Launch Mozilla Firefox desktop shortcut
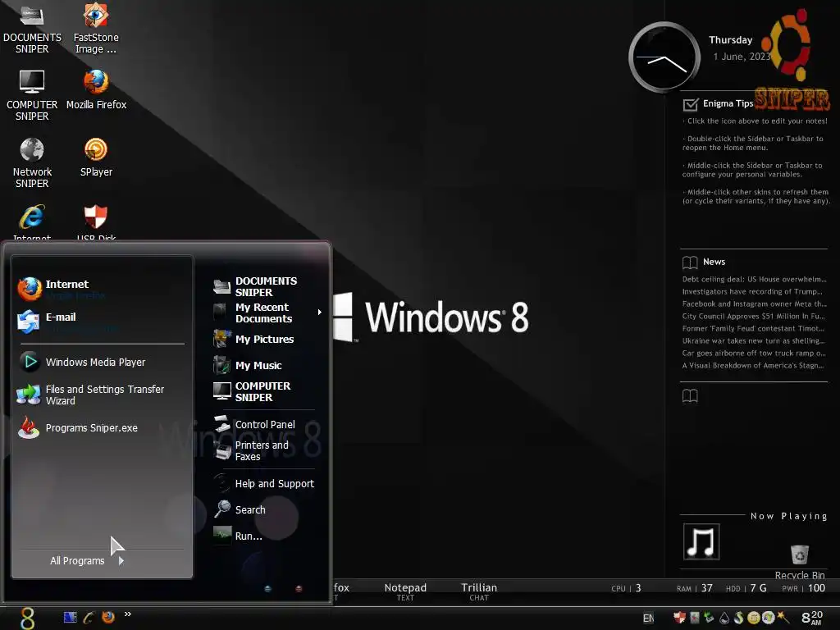Image resolution: width=840 pixels, height=630 pixels. (96, 90)
